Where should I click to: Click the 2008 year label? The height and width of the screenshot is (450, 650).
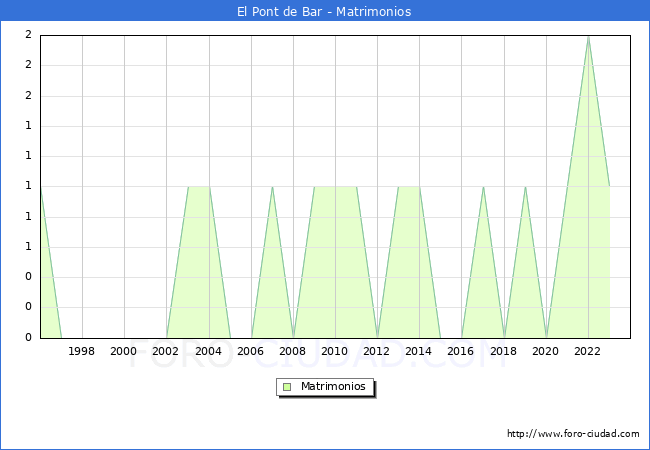[x=293, y=351]
